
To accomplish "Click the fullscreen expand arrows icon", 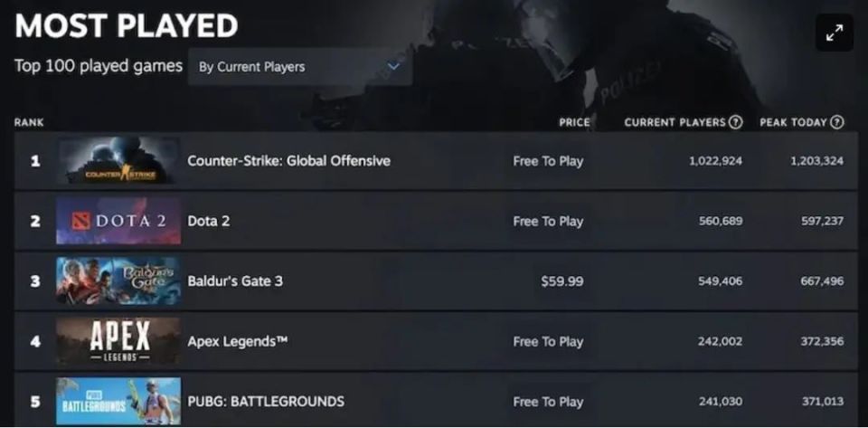I will (834, 33).
